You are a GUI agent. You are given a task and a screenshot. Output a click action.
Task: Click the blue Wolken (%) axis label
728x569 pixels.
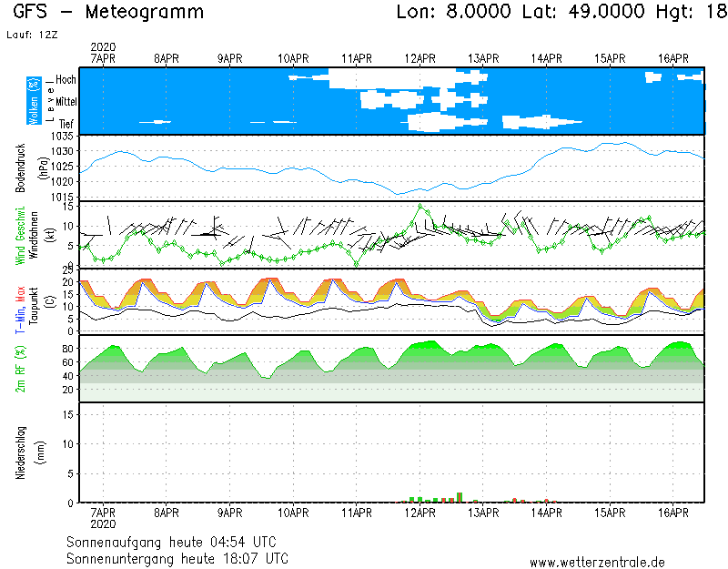tap(34, 101)
